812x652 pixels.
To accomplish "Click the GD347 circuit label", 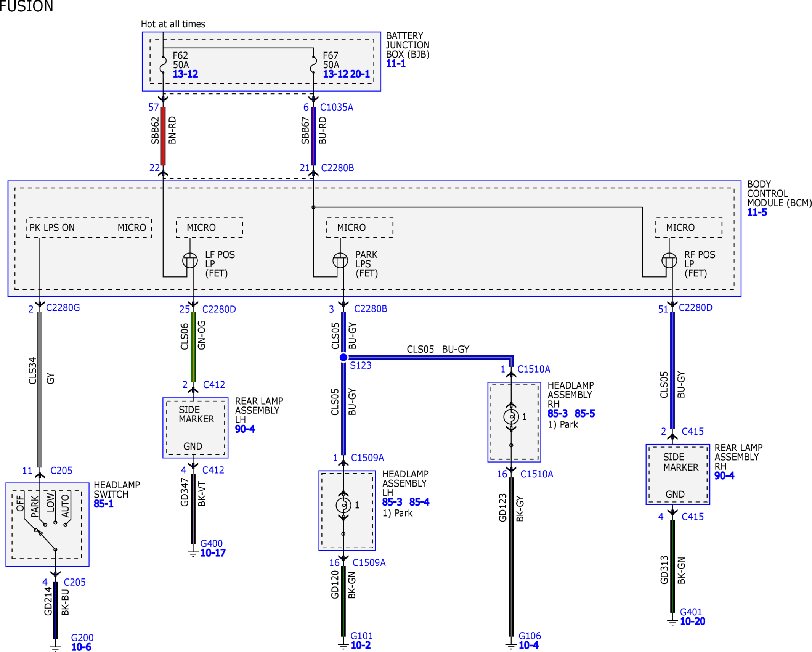I will click(184, 492).
